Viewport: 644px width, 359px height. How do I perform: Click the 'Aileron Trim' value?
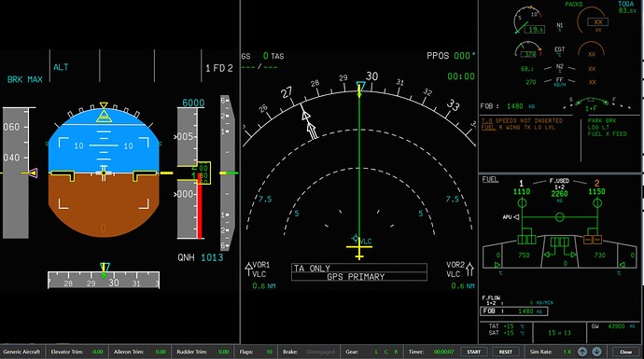pyautogui.click(x=161, y=352)
